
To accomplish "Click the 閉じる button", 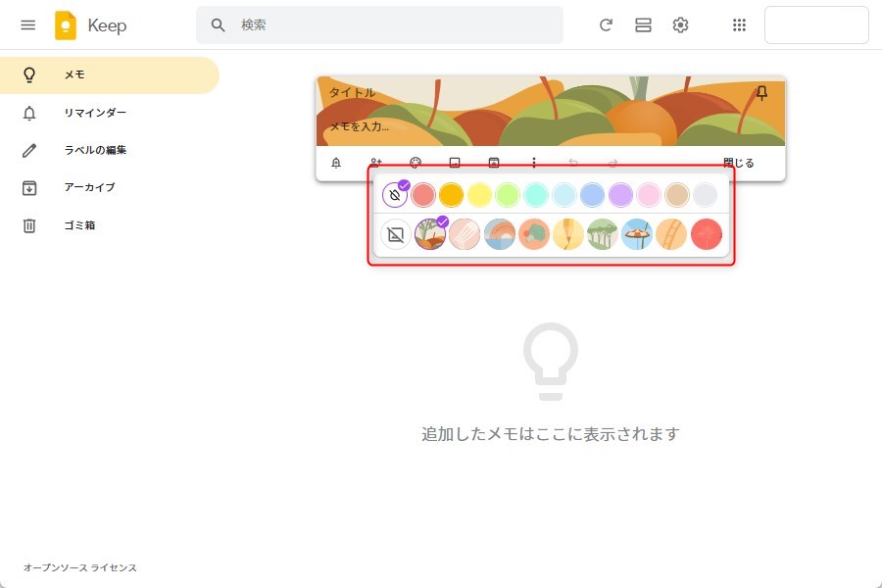I will [x=739, y=163].
